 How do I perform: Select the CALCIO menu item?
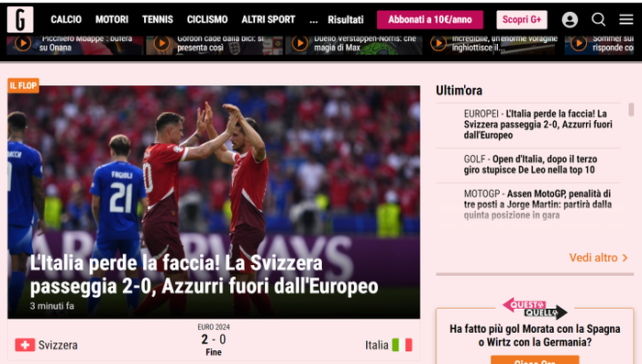[66, 19]
